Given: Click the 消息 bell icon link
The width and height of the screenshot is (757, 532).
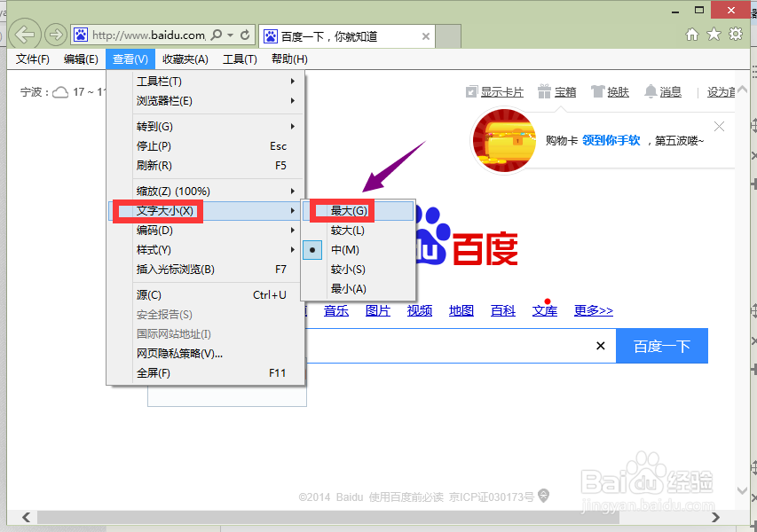Looking at the screenshot, I should 663,91.
